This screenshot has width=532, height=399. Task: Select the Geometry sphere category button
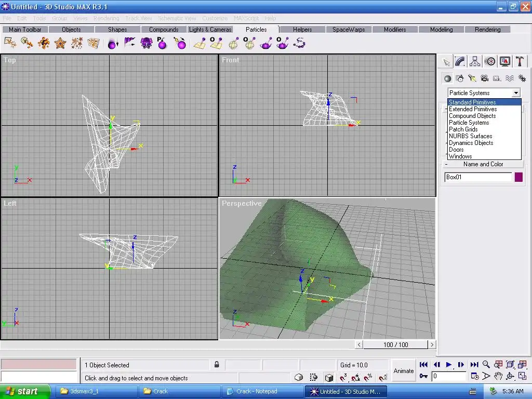click(447, 79)
